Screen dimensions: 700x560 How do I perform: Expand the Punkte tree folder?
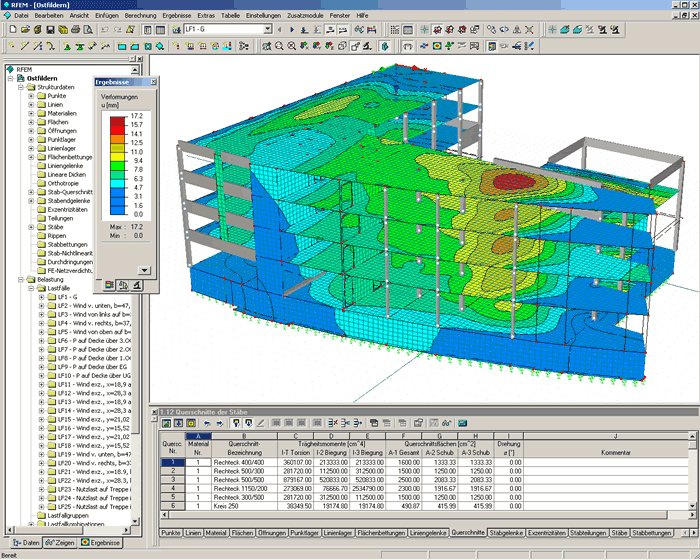pyautogui.click(x=31, y=96)
